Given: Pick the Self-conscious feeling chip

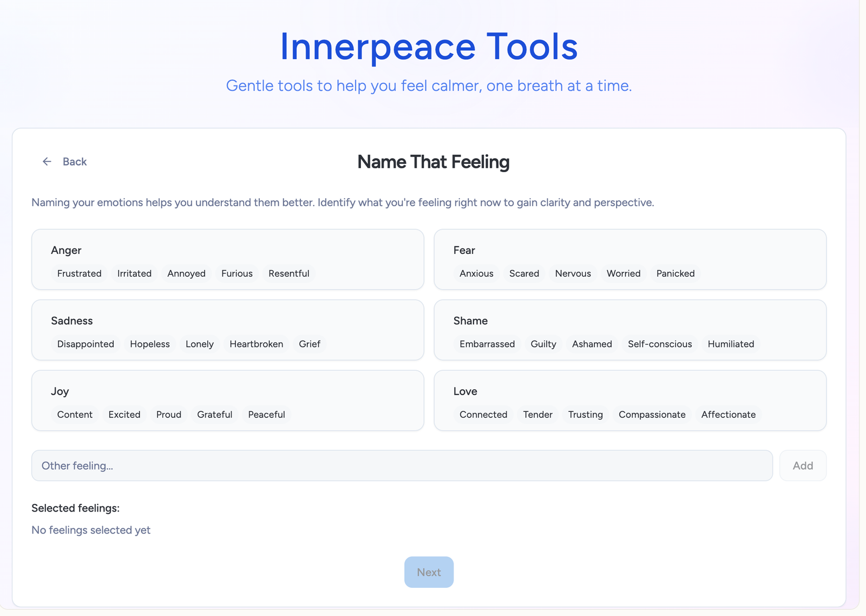Looking at the screenshot, I should [x=659, y=344].
